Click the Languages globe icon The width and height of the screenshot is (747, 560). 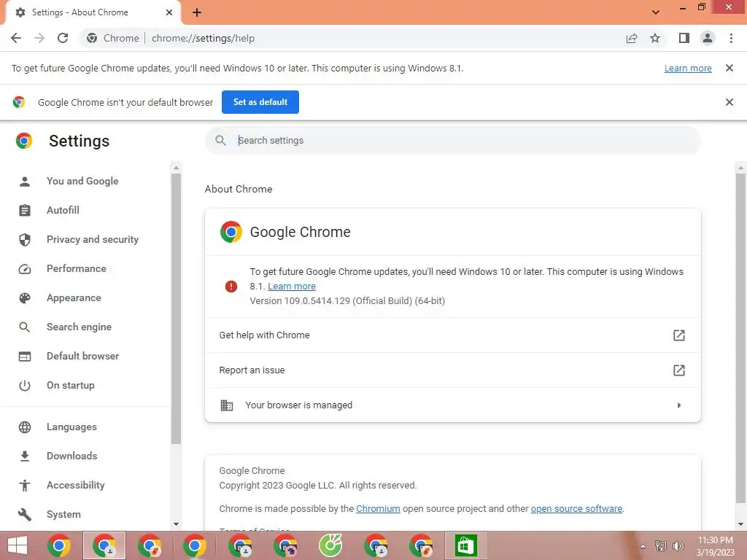(x=25, y=427)
